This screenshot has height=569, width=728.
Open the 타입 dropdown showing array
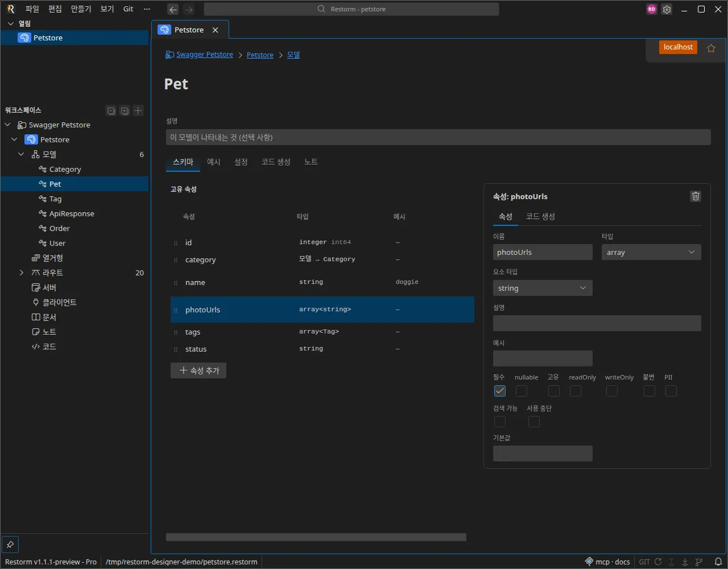[651, 252]
